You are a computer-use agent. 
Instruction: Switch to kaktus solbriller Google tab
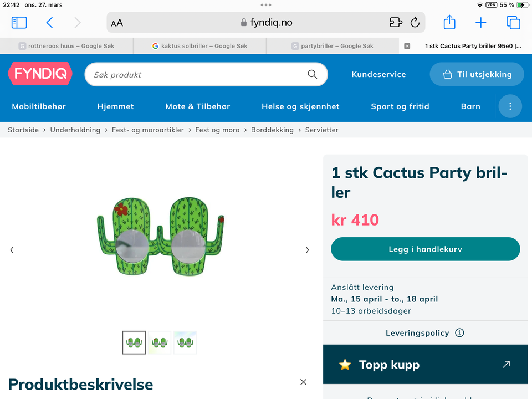pos(199,46)
